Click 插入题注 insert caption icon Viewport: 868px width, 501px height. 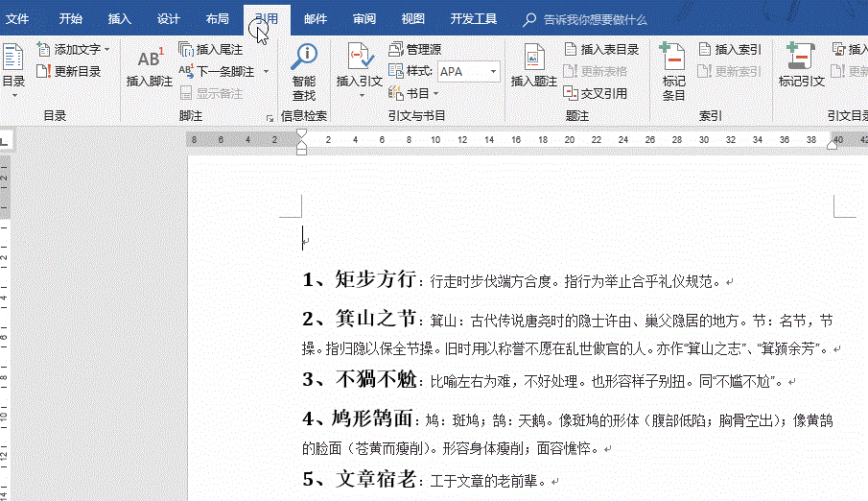tap(534, 57)
